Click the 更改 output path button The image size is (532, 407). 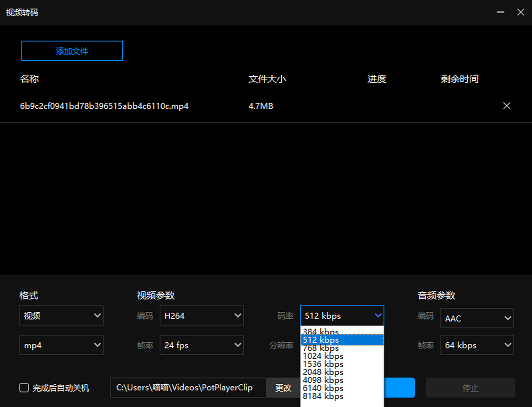coord(283,388)
